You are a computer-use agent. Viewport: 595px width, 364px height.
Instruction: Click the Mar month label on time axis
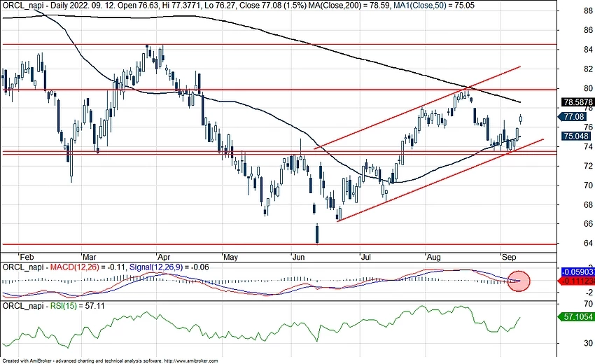click(90, 257)
